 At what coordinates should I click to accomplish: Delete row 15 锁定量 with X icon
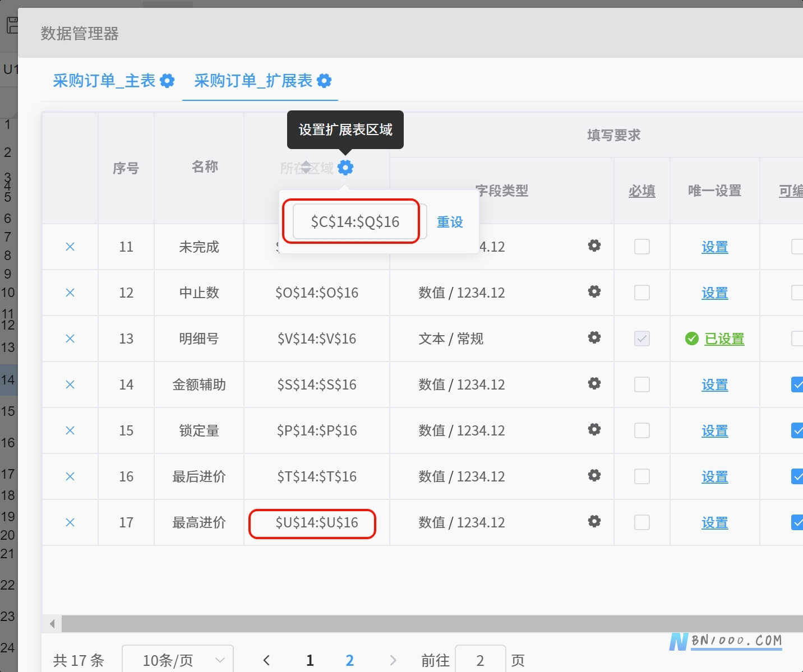click(70, 430)
